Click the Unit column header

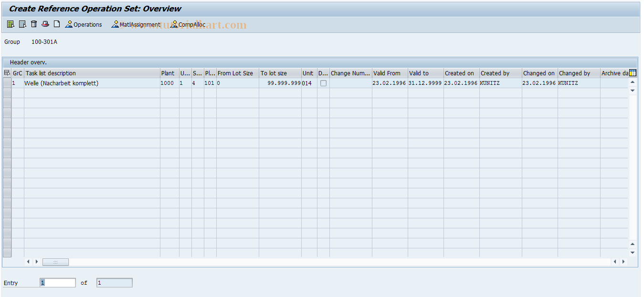tap(309, 73)
